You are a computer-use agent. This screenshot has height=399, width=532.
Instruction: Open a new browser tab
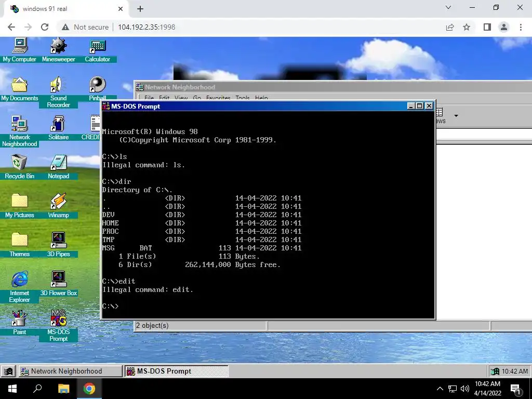click(140, 9)
